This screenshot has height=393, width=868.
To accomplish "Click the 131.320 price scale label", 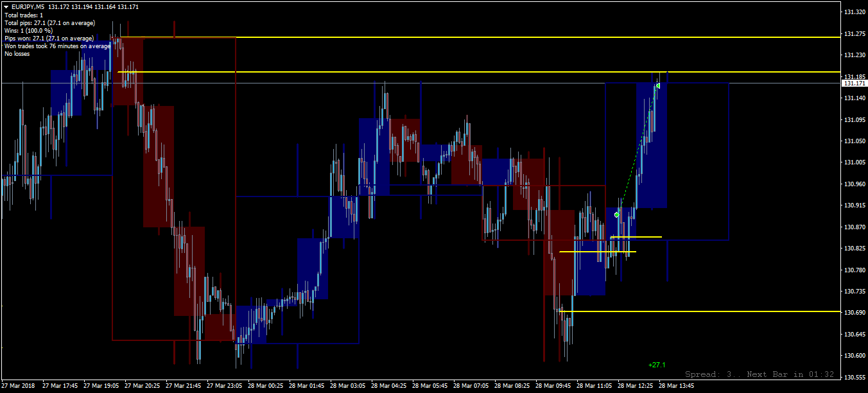I will coord(855,12).
